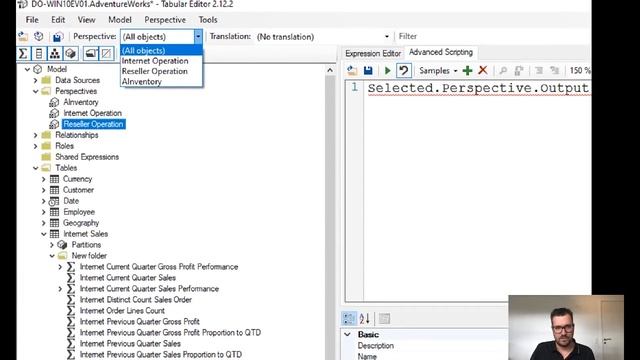The width and height of the screenshot is (640, 360).
Task: Open the Samples dropdown
Action: tap(438, 71)
